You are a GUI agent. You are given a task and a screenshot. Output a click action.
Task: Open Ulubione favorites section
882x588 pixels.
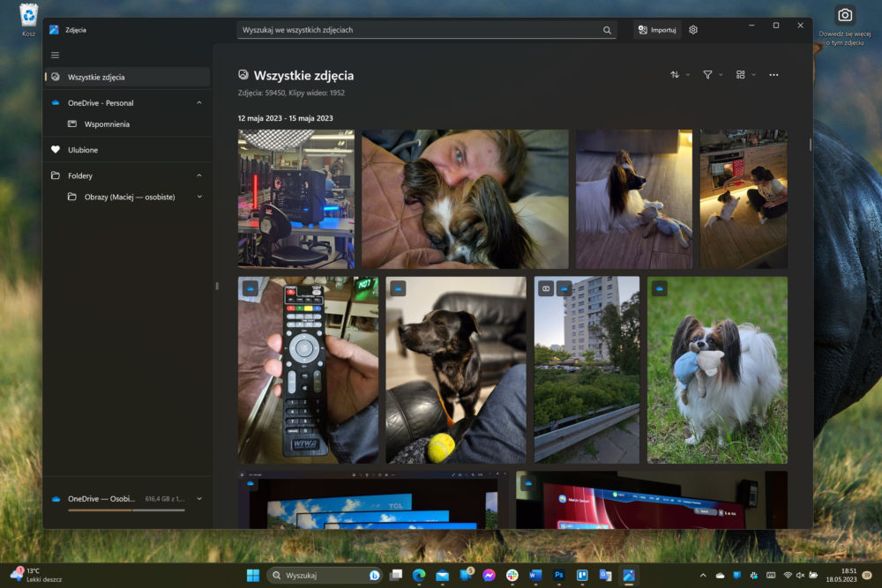[x=127, y=150]
